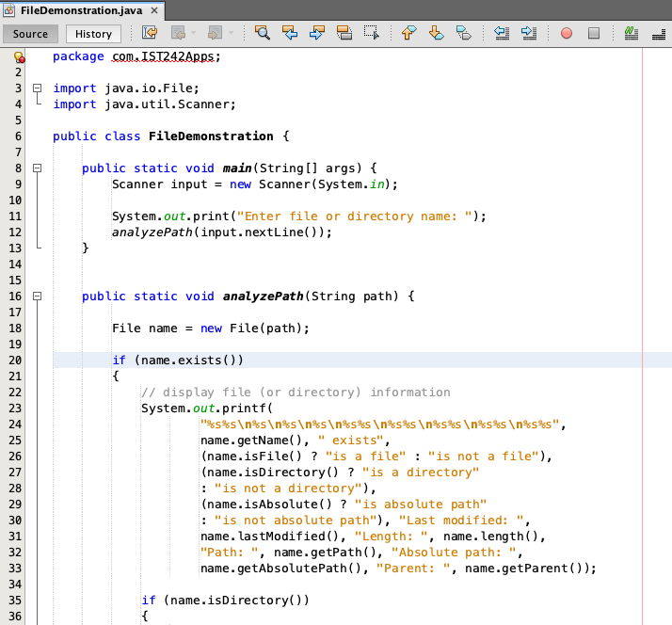Image resolution: width=672 pixels, height=625 pixels.
Task: Click line number 33 in the gutter
Action: click(14, 569)
